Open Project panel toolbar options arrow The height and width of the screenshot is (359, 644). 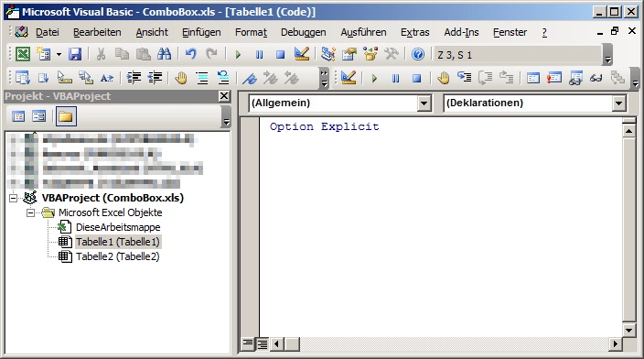pos(226,117)
